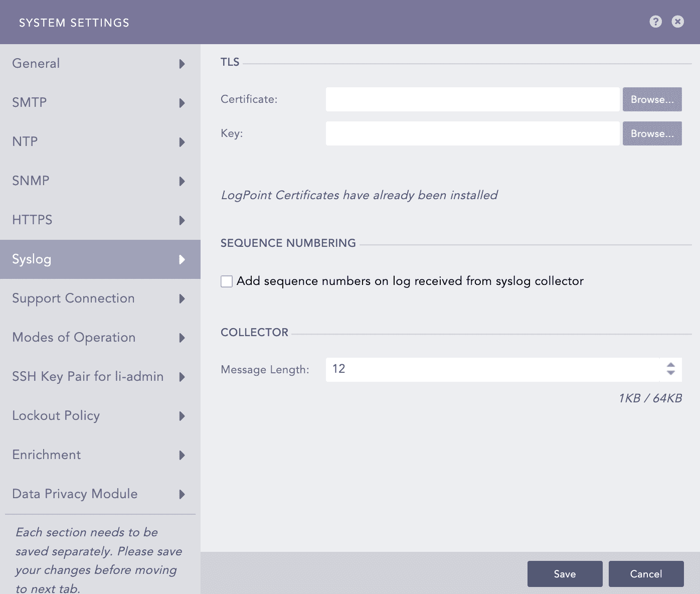Save the Syslog settings
This screenshot has height=594, width=700.
point(565,574)
